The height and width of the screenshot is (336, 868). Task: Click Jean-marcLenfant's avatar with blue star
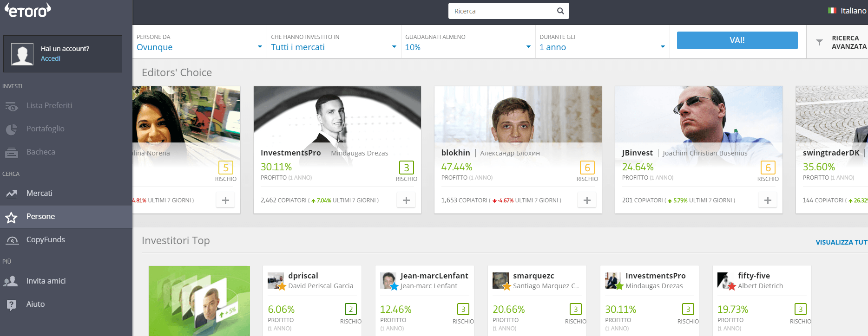[x=388, y=281]
